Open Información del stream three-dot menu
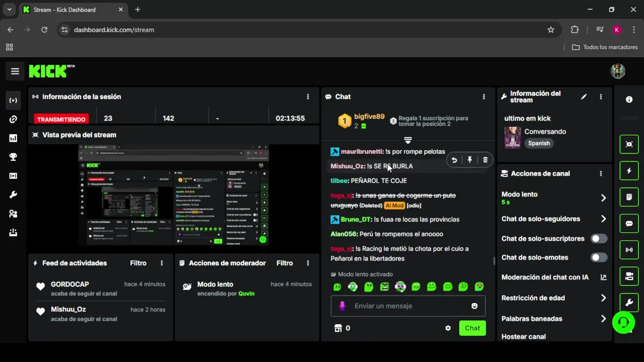Screen dimensions: 644x362 pos(601,97)
